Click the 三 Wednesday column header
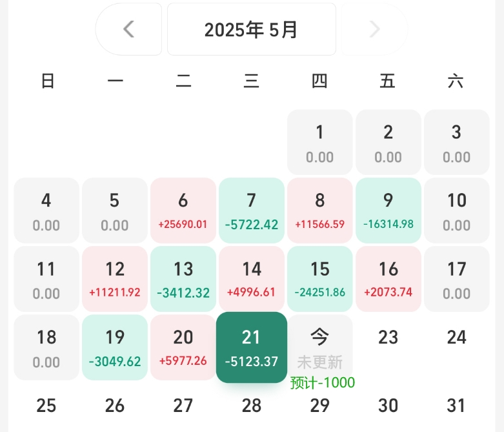The image size is (504, 432). [252, 81]
